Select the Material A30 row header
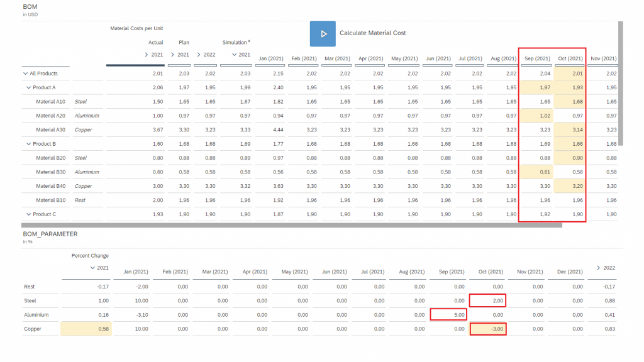644x362 pixels. click(50, 129)
